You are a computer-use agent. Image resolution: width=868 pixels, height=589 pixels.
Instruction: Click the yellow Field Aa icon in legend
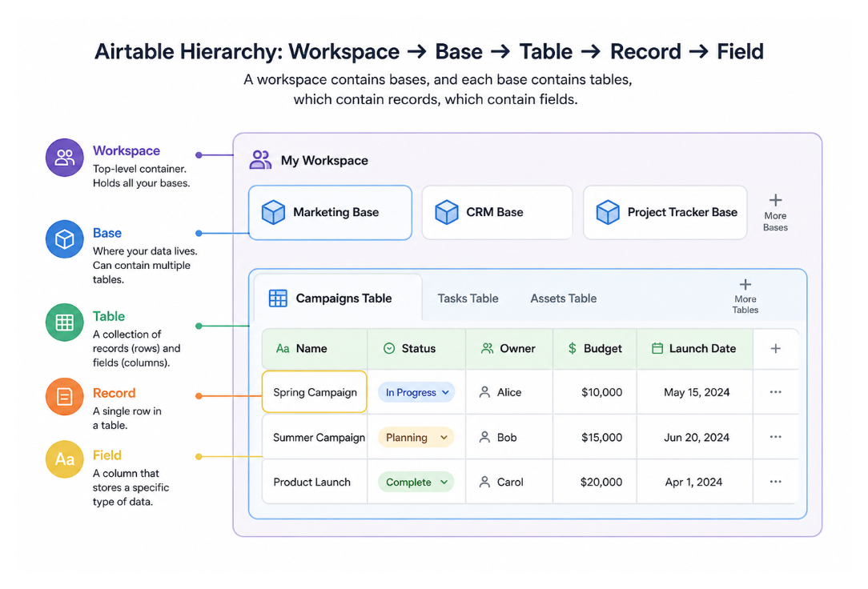[65, 459]
